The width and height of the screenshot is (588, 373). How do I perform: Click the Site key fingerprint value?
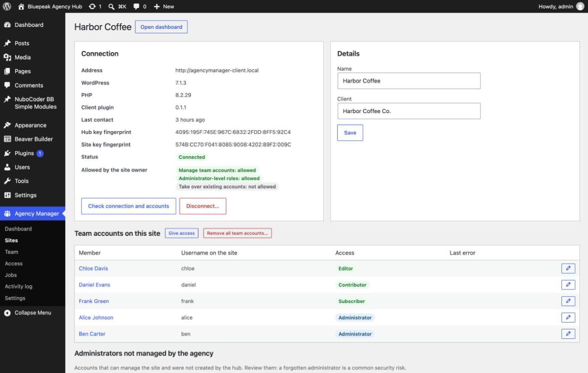coord(233,145)
